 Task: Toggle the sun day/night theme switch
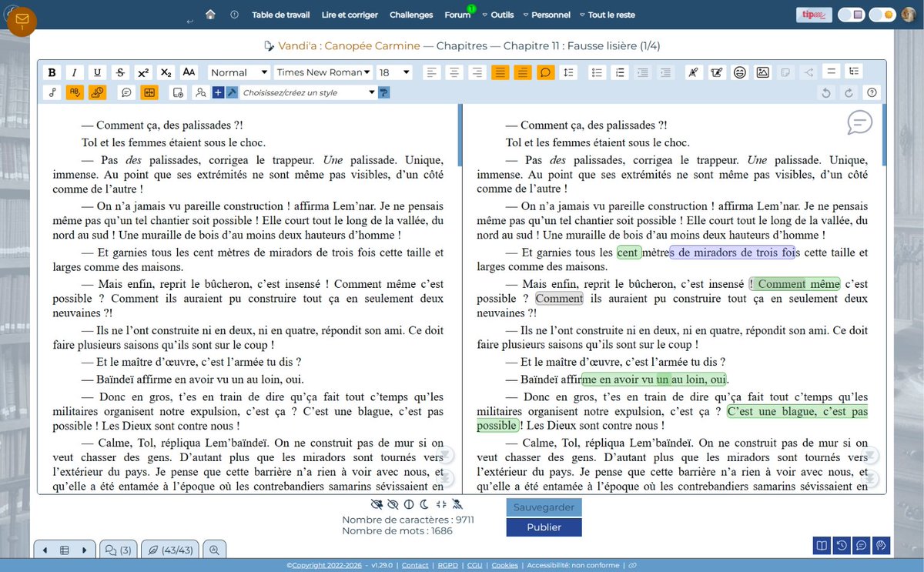click(x=881, y=15)
